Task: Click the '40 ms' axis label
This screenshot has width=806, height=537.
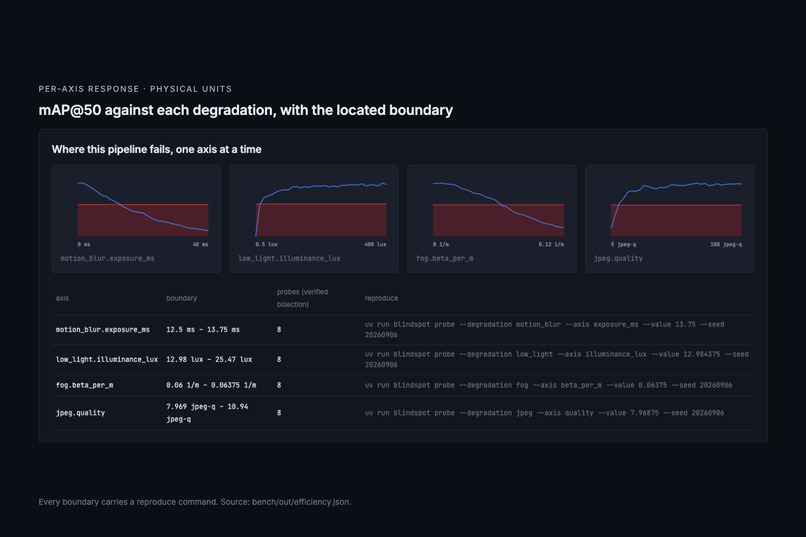Action: click(x=200, y=244)
